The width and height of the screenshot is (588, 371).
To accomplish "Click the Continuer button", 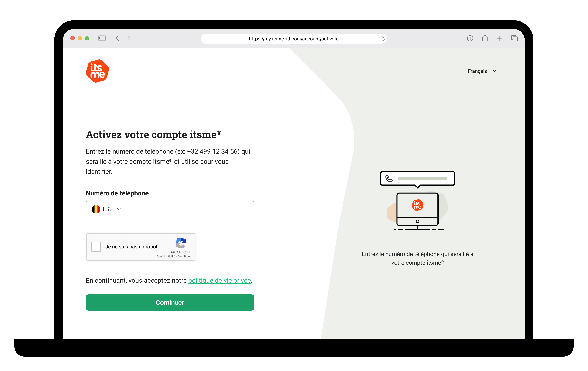I will [170, 302].
